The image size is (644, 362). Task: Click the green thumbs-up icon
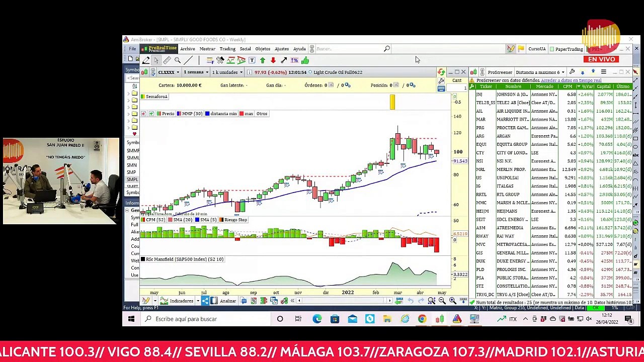(x=305, y=60)
